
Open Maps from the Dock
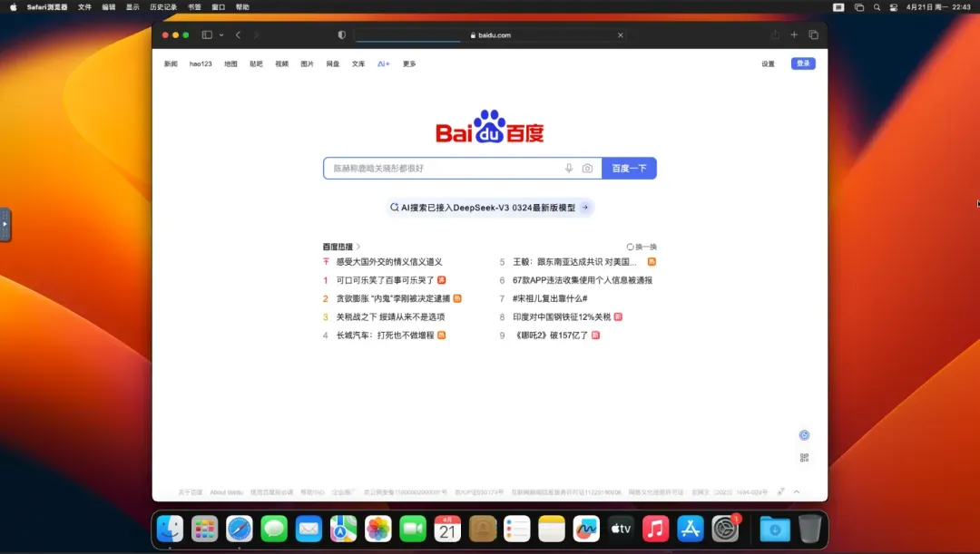point(343,529)
